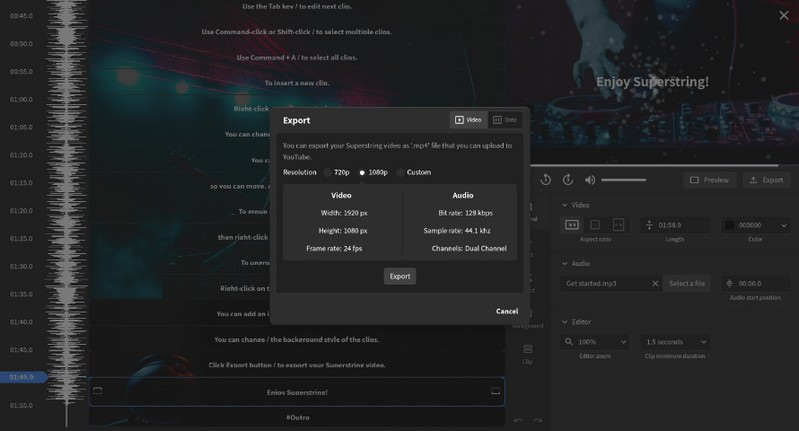Screen dimensions: 799x431
Task: Select the widescreen aspect ratio icon
Action: point(572,225)
